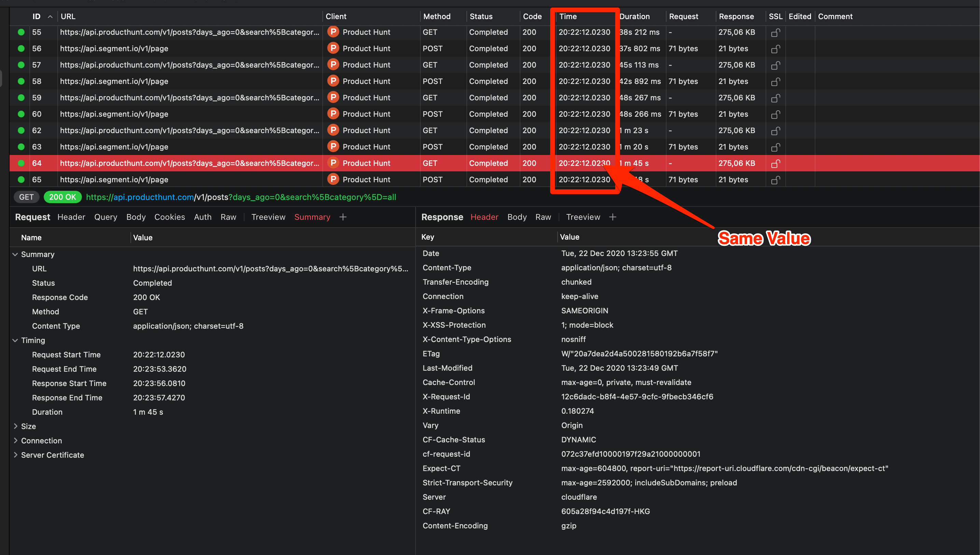Switch to the request Cookies tab

pyautogui.click(x=169, y=217)
